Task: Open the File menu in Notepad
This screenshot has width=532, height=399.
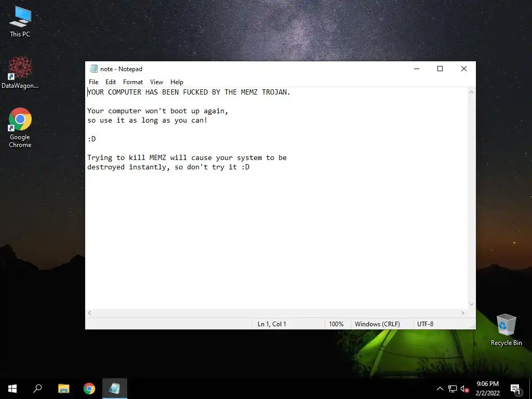Action: (x=94, y=82)
